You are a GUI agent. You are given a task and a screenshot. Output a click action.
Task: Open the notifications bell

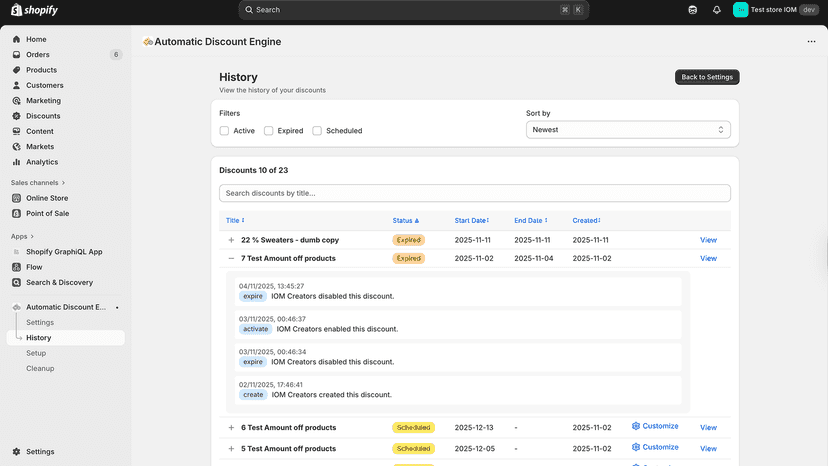click(x=717, y=10)
